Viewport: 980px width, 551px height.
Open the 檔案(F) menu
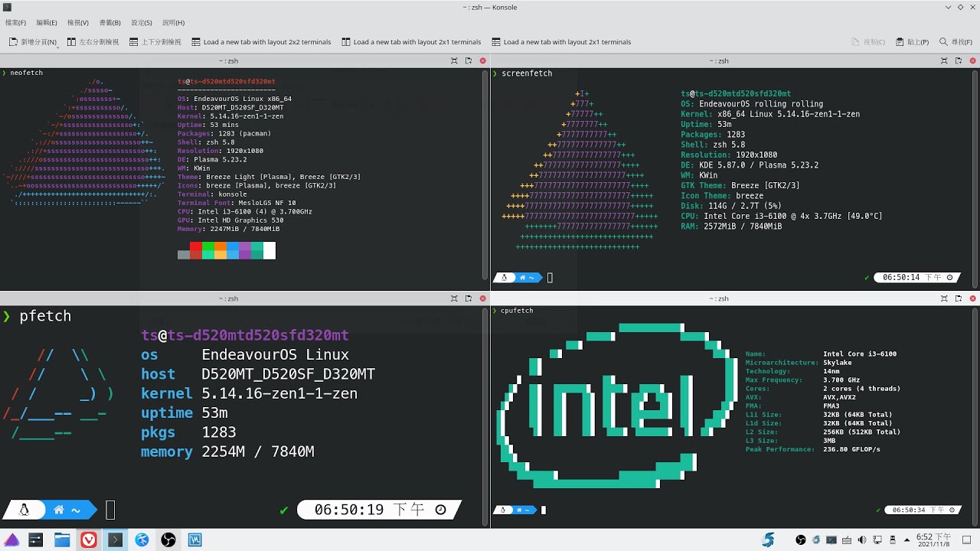15,23
